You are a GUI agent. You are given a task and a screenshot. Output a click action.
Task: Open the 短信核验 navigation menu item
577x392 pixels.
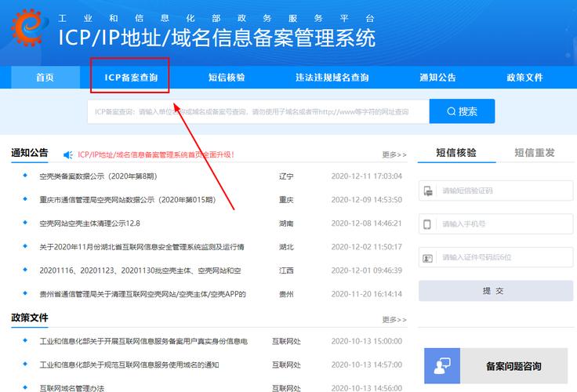(227, 78)
